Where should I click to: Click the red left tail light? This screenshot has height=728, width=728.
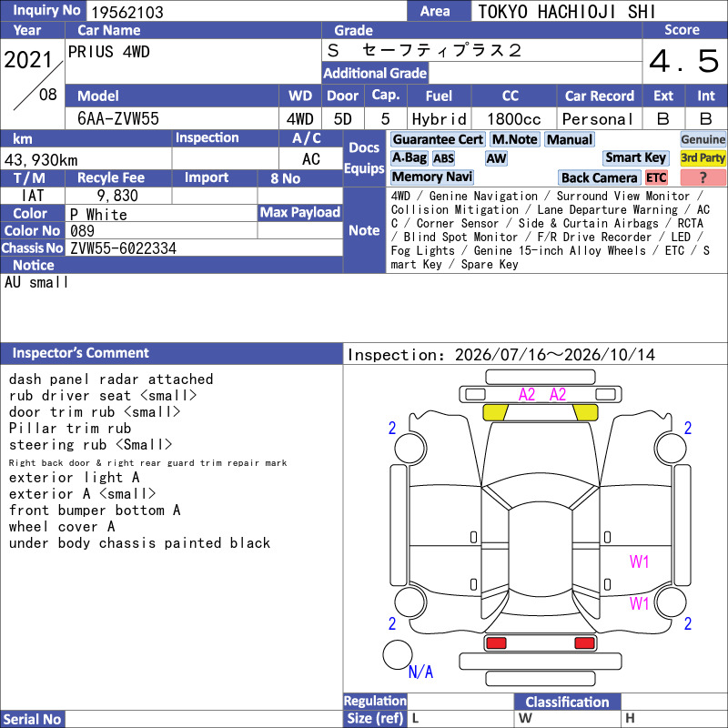tap(496, 643)
